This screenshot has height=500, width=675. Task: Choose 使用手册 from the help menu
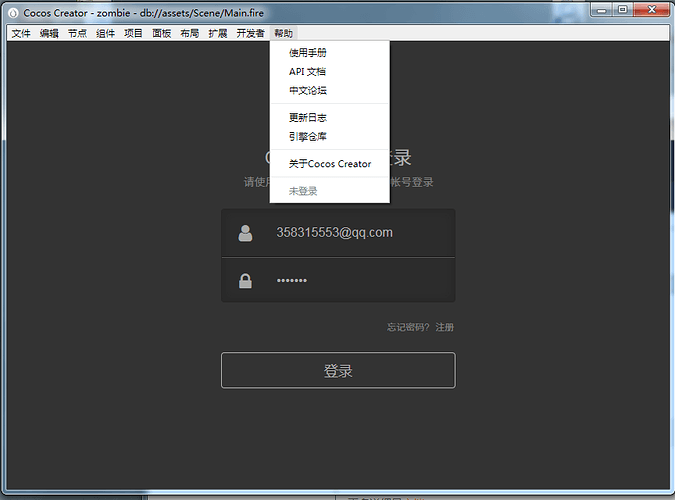coord(329,53)
